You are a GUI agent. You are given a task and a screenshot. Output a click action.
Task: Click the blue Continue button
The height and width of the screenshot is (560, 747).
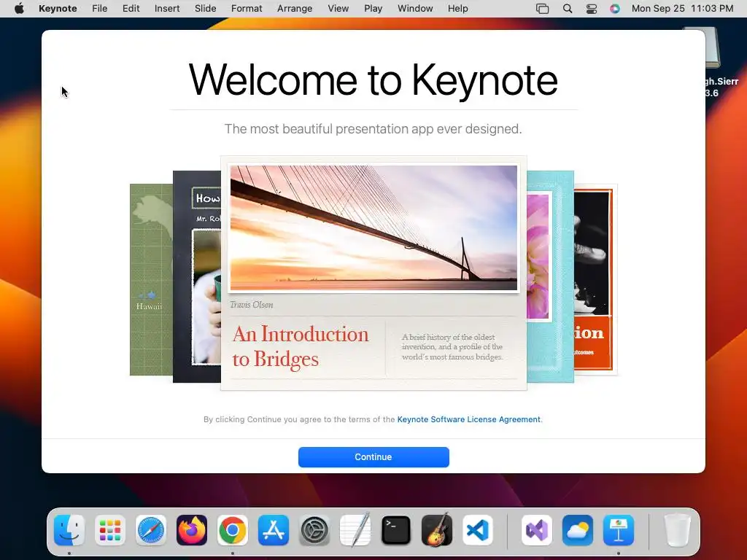[x=373, y=457]
